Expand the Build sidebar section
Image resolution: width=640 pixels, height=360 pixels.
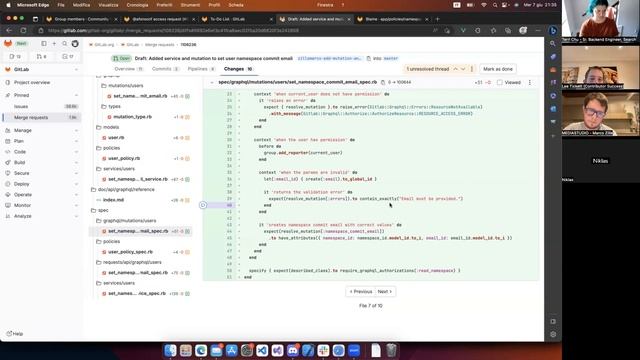pyautogui.click(x=76, y=162)
